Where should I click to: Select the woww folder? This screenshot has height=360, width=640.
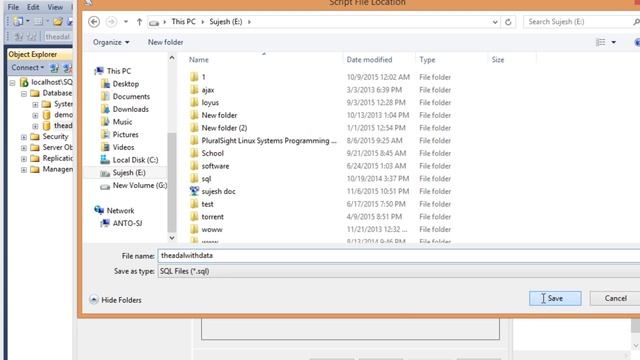(212, 229)
